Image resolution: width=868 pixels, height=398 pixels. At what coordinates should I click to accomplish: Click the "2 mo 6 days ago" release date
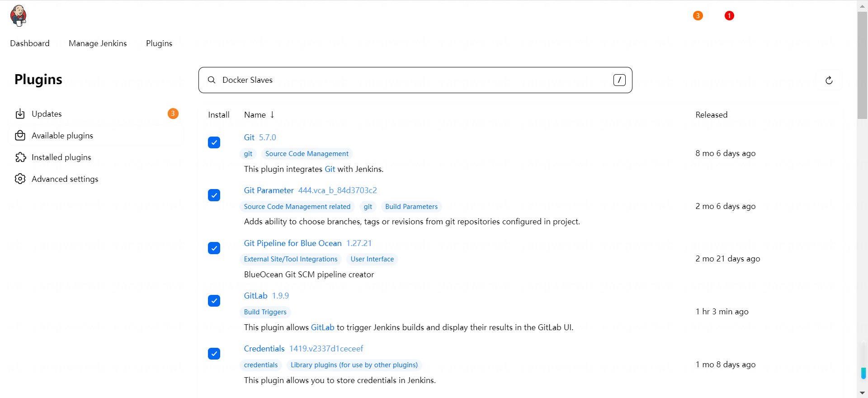point(725,206)
